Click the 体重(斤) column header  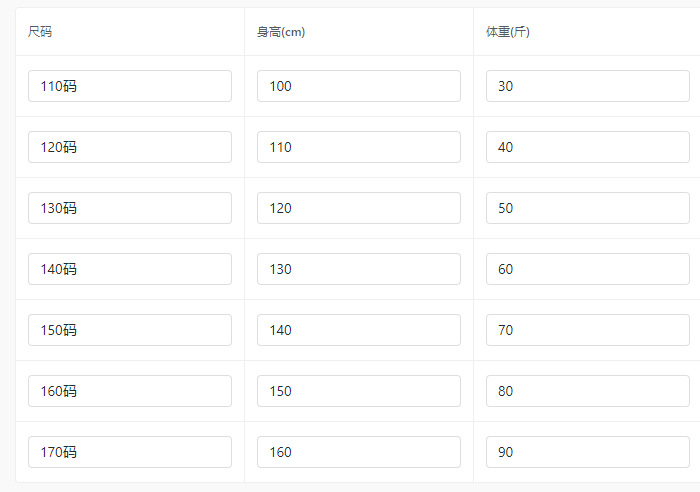[508, 32]
